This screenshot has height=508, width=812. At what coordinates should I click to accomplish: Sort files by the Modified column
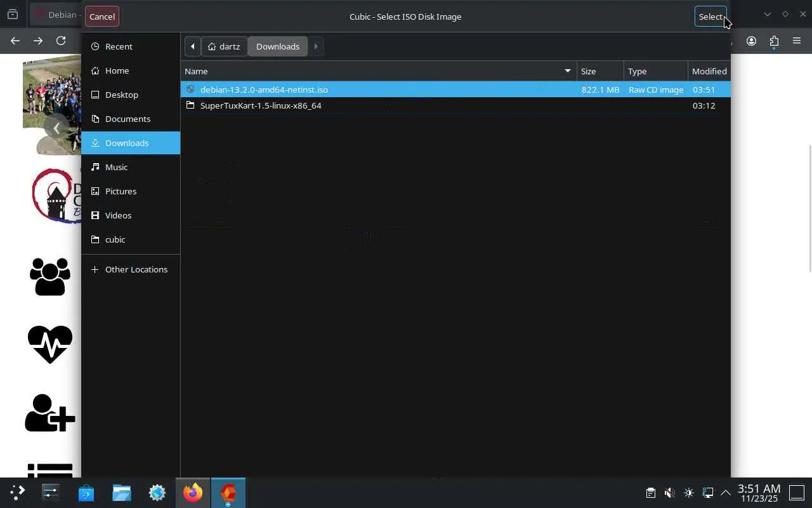(709, 71)
